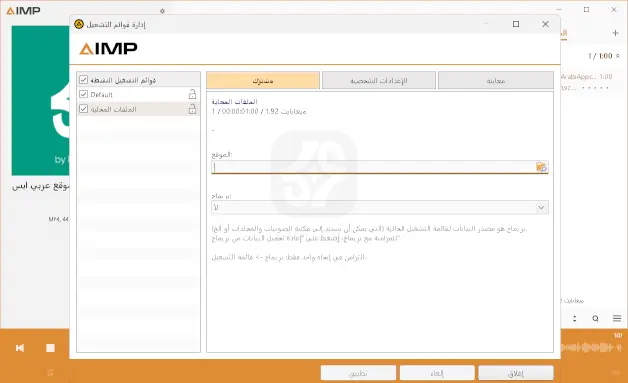This screenshot has width=628, height=383.
Task: Click green album art in main window
Action: coord(40,100)
